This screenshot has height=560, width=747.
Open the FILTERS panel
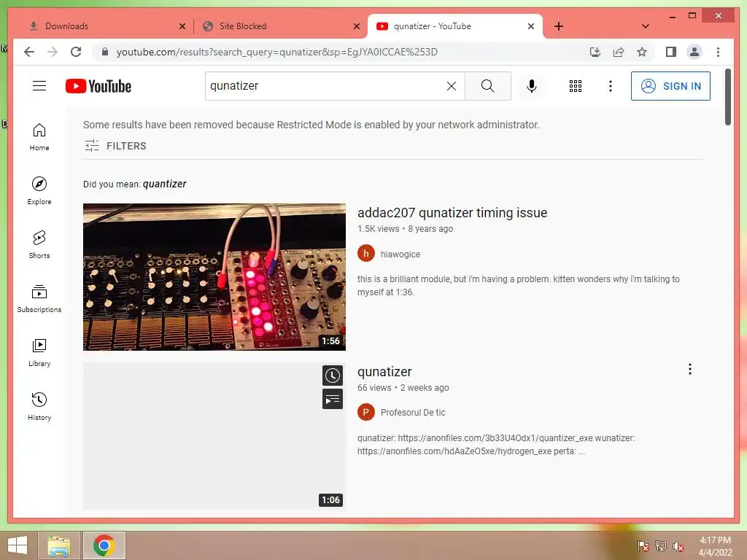(x=115, y=146)
